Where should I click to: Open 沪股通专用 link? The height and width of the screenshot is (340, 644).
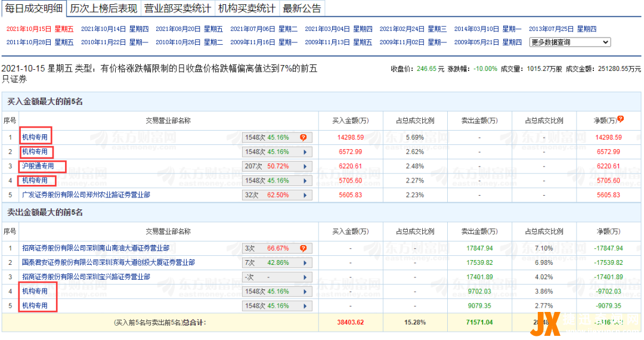click(38, 166)
